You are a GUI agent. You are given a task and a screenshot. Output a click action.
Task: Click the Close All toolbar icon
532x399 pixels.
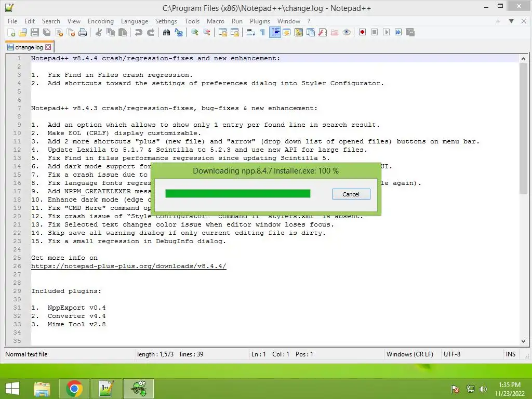click(71, 32)
